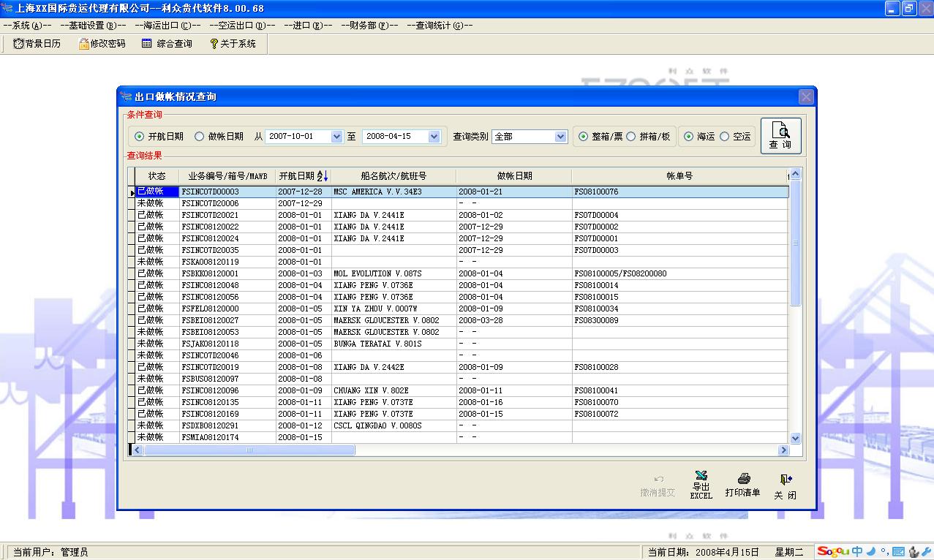Toggle Sogou half/full width moon icon
The width and height of the screenshot is (934, 560).
[872, 551]
